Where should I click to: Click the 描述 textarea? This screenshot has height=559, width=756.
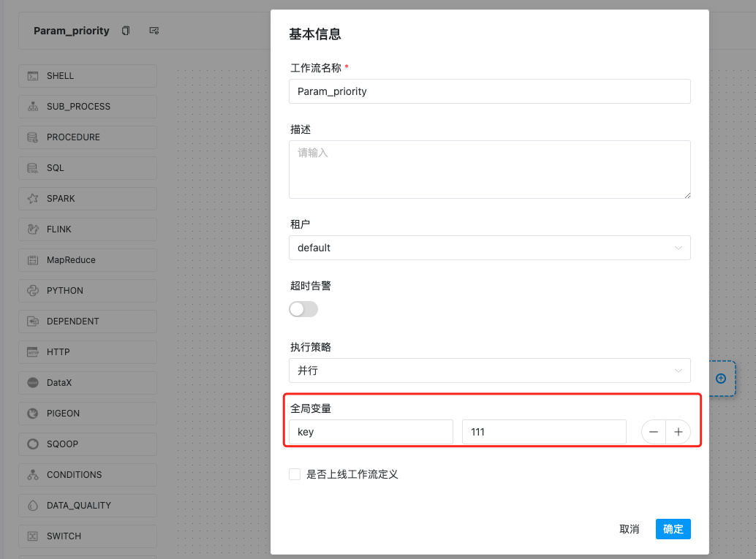[489, 170]
